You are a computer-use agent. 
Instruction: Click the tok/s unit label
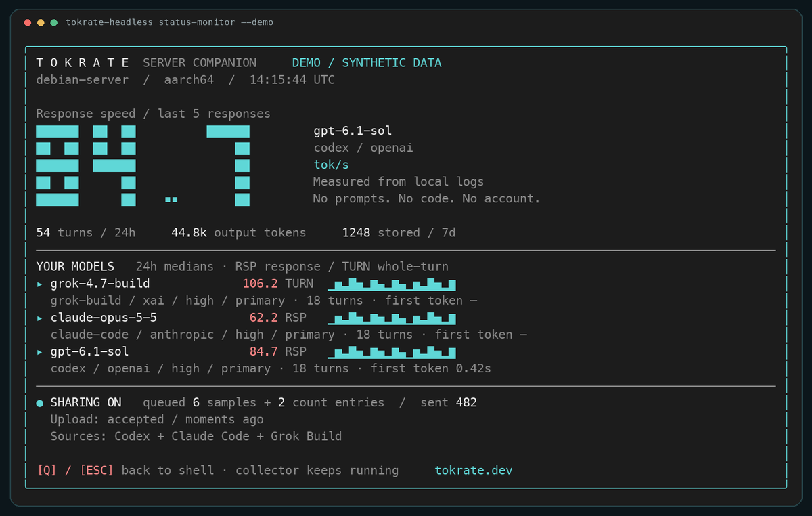click(332, 165)
